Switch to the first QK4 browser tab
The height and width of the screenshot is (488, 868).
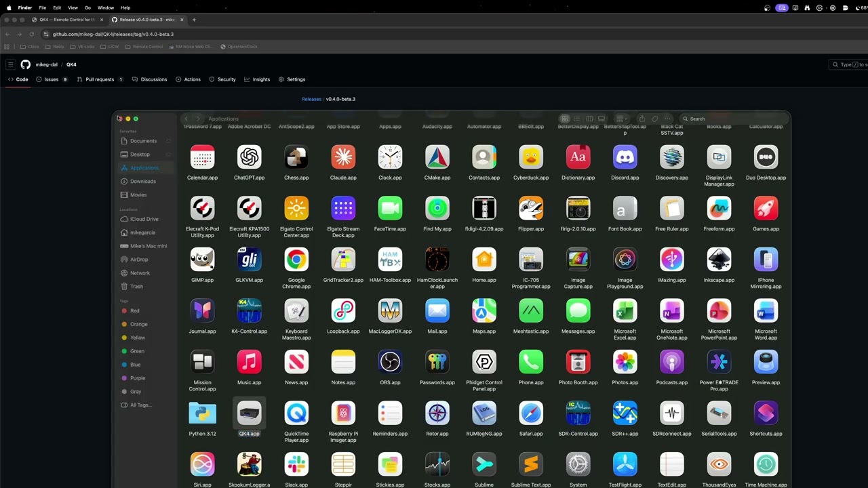coord(66,20)
